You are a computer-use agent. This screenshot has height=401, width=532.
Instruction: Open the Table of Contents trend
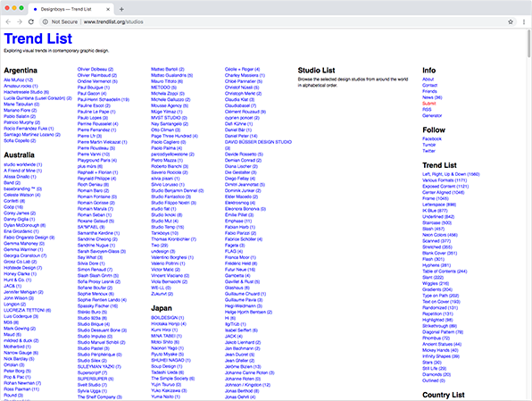pyautogui.click(x=445, y=272)
